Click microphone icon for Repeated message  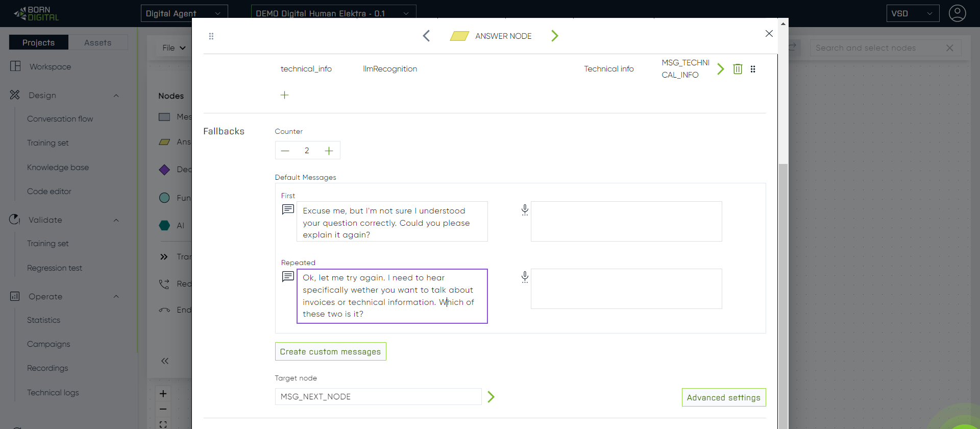point(525,277)
